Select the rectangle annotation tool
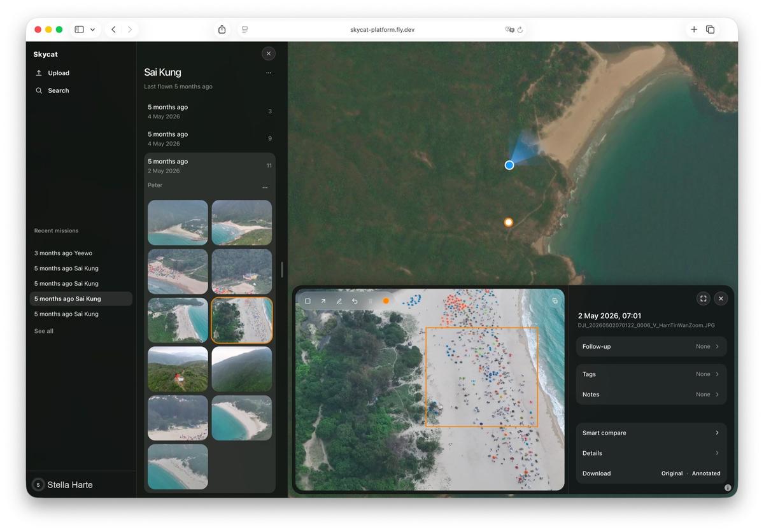This screenshot has width=764, height=532. [308, 301]
